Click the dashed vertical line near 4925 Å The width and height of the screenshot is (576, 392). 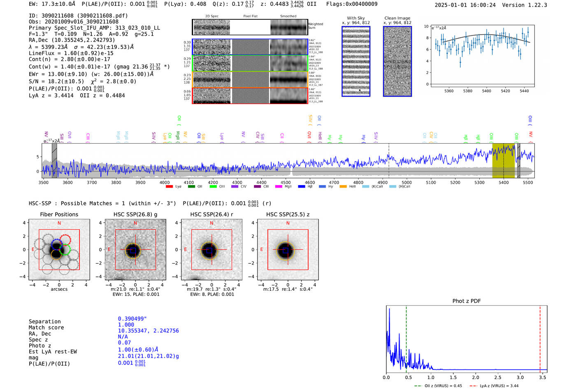pos(389,160)
